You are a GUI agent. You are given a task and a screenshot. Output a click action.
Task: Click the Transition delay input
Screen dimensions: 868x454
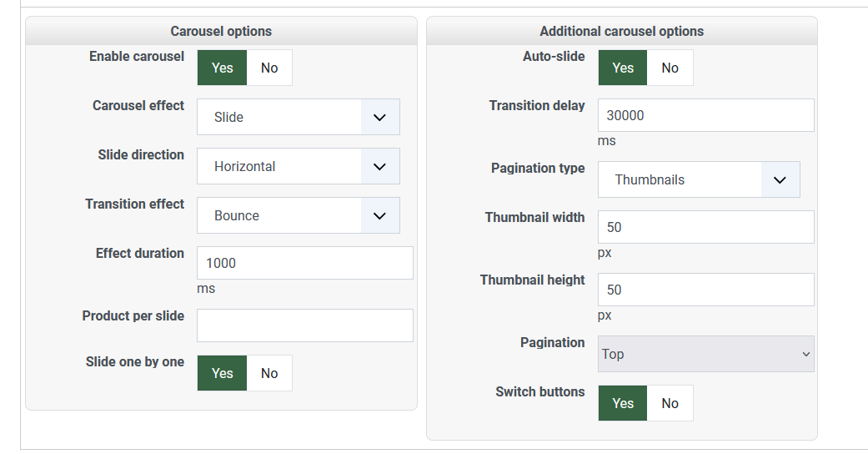pyautogui.click(x=705, y=115)
